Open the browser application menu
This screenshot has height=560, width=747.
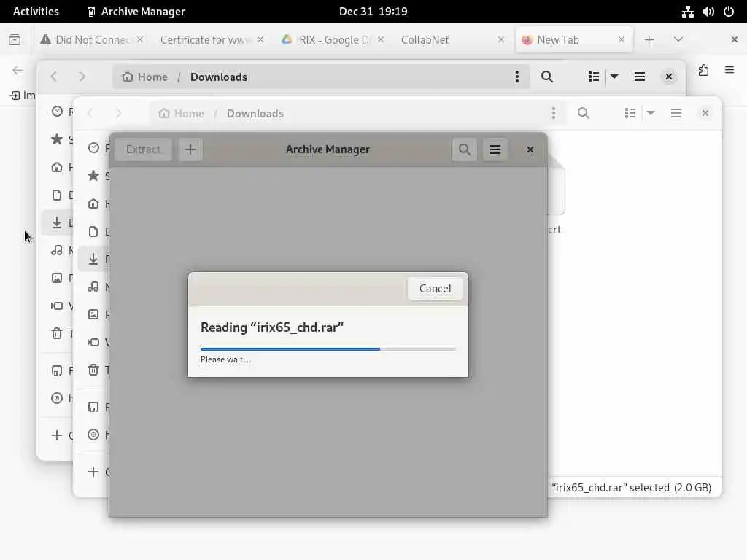[x=729, y=71]
